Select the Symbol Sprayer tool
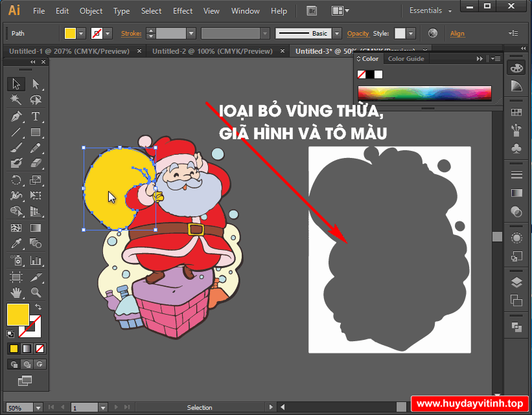 pos(16,260)
